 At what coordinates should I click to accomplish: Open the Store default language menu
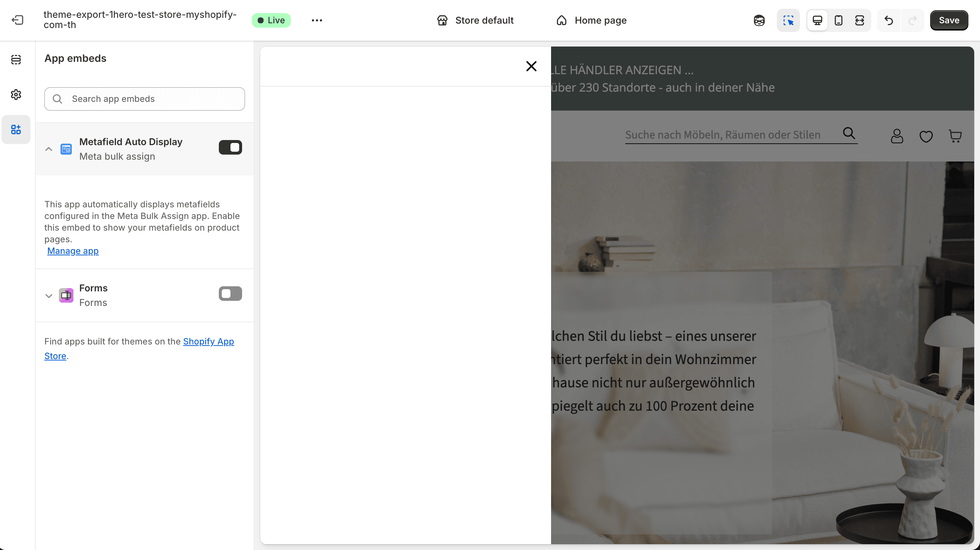point(475,20)
